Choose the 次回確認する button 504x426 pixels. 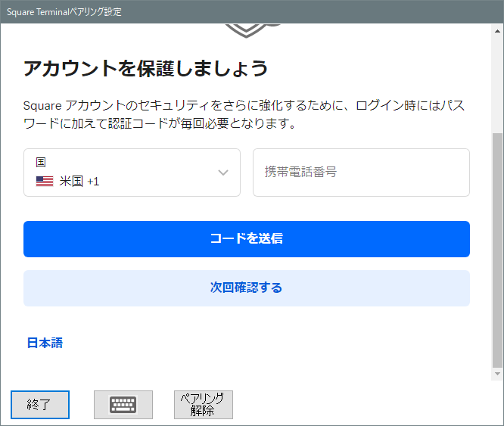[x=246, y=288]
